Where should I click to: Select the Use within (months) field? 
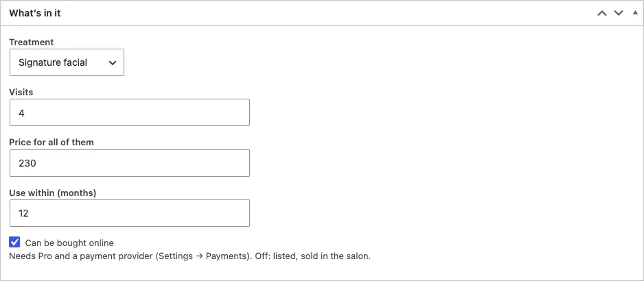(130, 213)
